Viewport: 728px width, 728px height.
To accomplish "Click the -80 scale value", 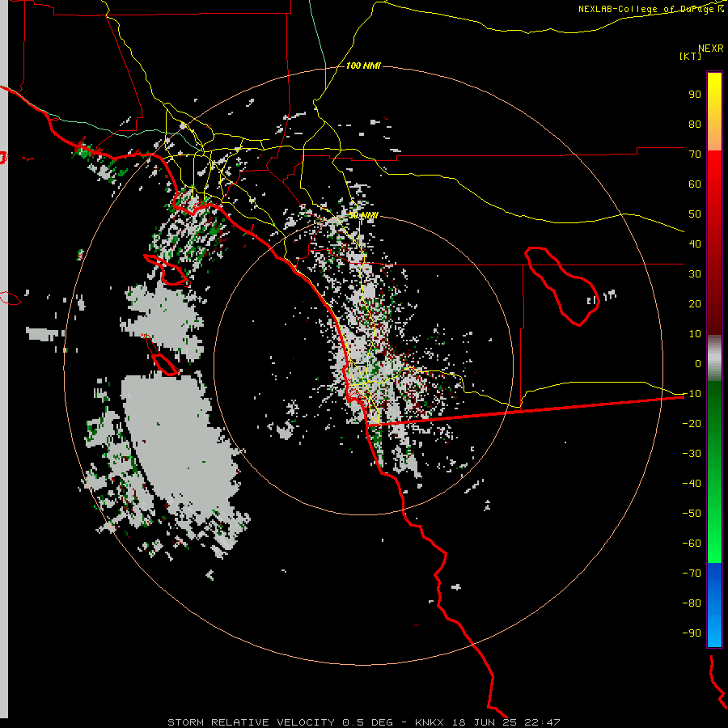I will coord(692,603).
